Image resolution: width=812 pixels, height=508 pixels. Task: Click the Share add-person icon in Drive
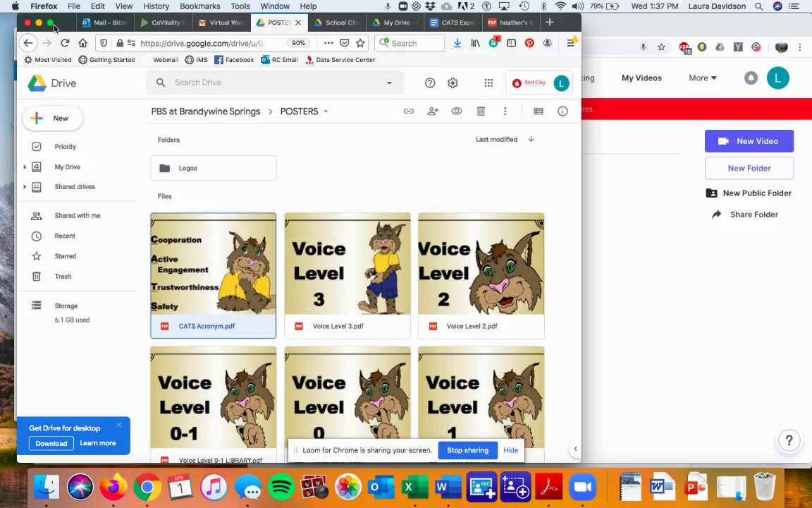[432, 111]
